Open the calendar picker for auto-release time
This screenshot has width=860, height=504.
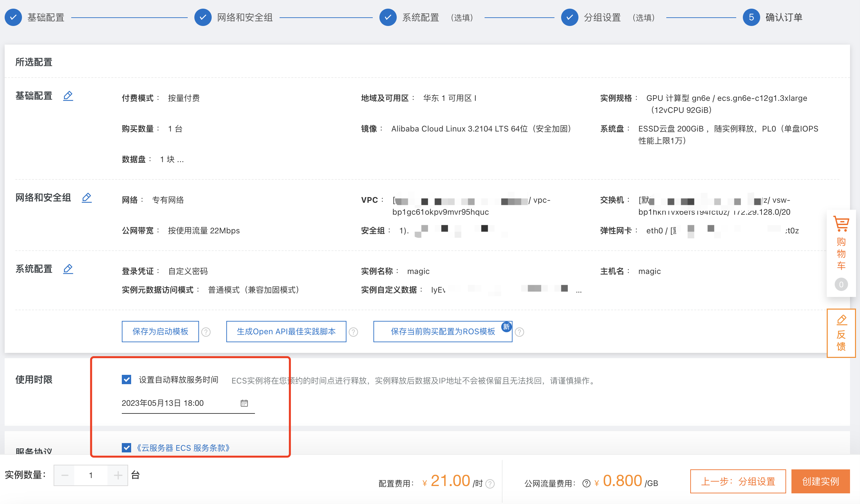(244, 403)
